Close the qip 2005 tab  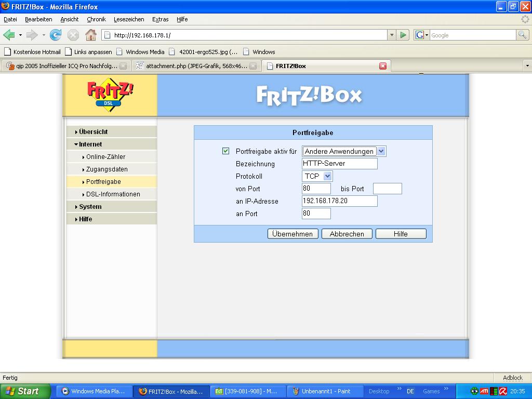[123, 66]
